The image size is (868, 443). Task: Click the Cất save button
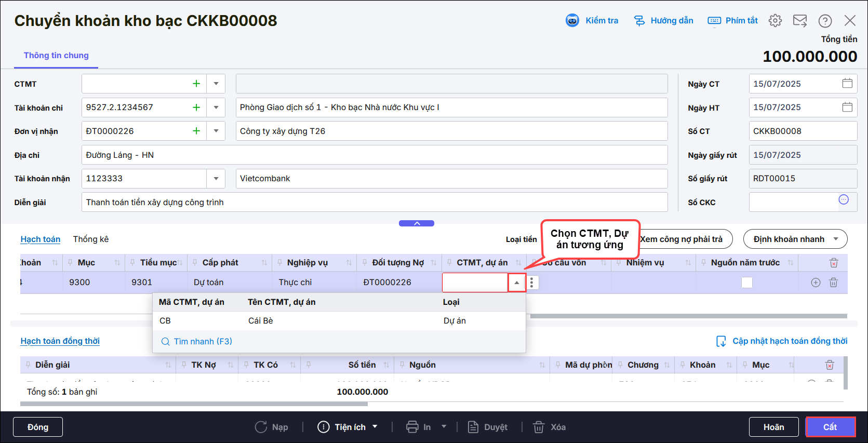tap(830, 427)
